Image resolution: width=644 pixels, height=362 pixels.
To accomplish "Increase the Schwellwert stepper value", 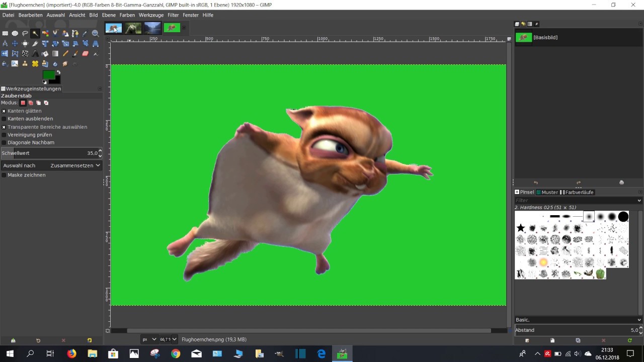I will click(100, 151).
